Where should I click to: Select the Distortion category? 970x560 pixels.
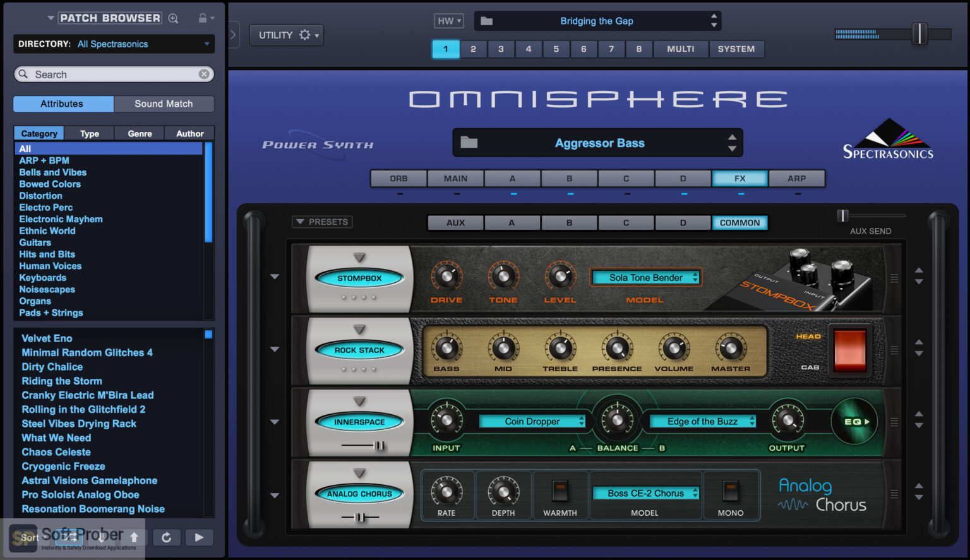tap(40, 196)
